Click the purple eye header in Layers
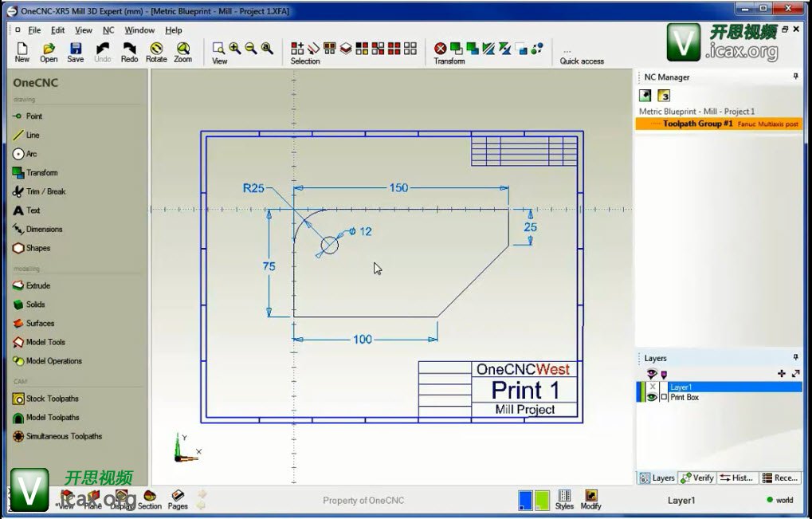The height and width of the screenshot is (519, 812). 652,373
